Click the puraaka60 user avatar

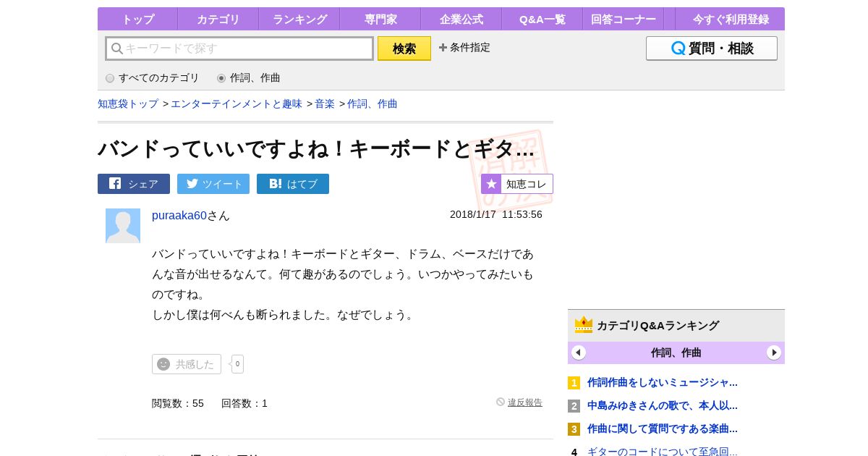(x=123, y=226)
